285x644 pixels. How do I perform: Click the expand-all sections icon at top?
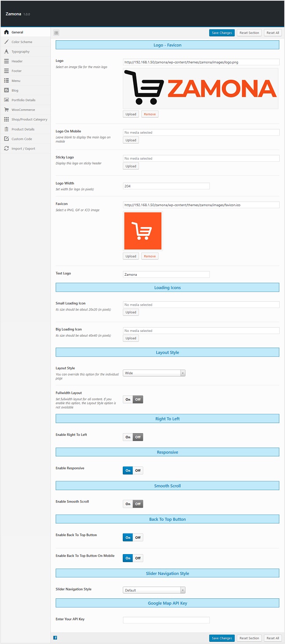(56, 32)
